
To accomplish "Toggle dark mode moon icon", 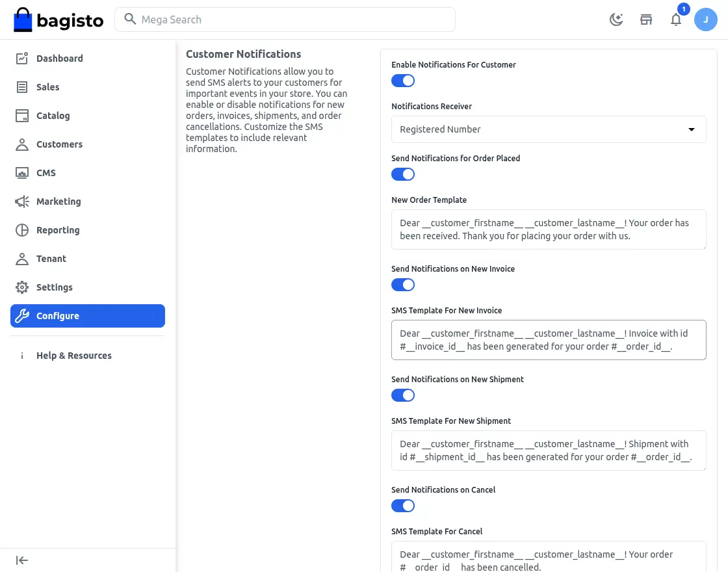I will (x=616, y=19).
